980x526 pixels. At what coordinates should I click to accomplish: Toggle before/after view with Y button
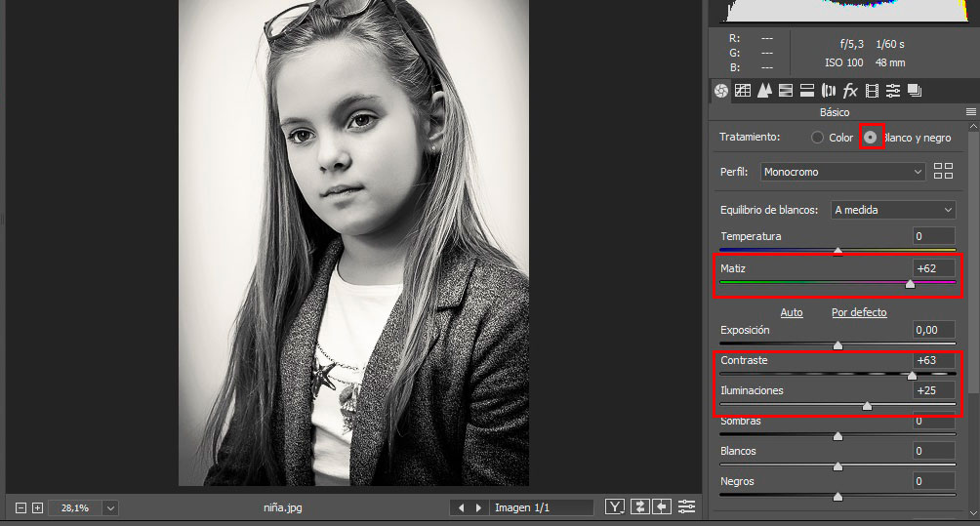614,506
